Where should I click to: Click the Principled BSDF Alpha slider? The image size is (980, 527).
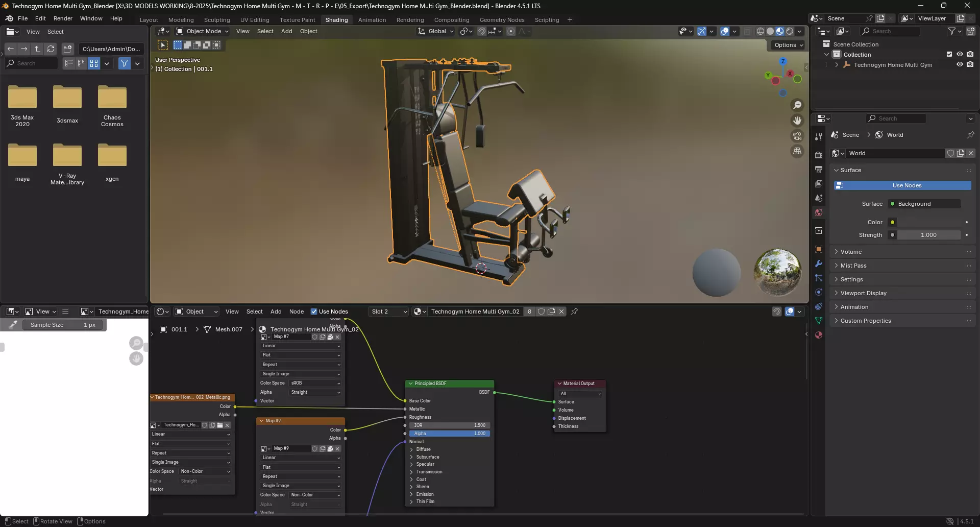(x=449, y=434)
